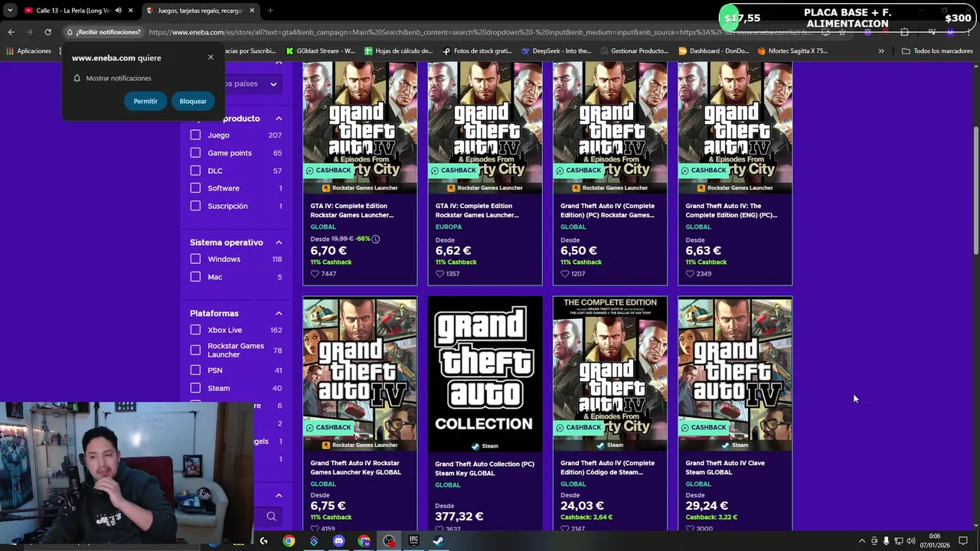
Task: Collapse the product type filter section
Action: pyautogui.click(x=279, y=119)
